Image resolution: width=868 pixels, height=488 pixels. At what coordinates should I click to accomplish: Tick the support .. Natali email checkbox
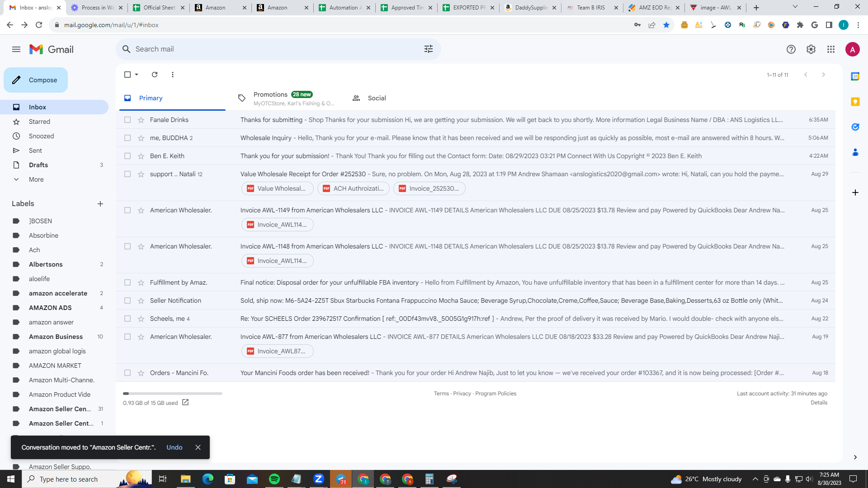point(127,174)
